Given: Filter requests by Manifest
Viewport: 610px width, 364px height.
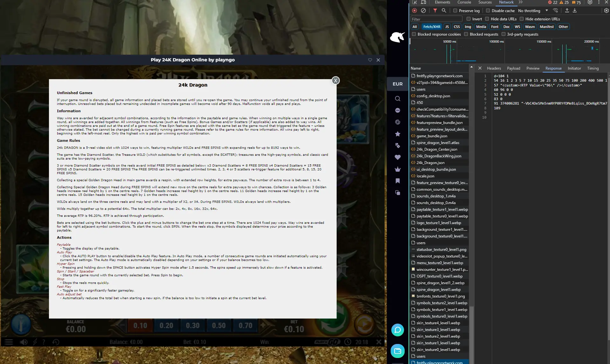Looking at the screenshot, I should point(547,27).
